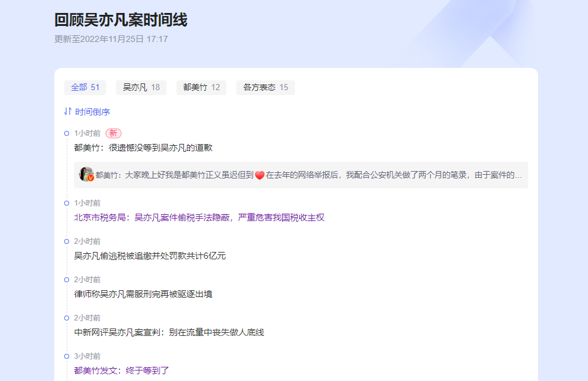Open the 北京市税务局 announcement link

(200, 217)
